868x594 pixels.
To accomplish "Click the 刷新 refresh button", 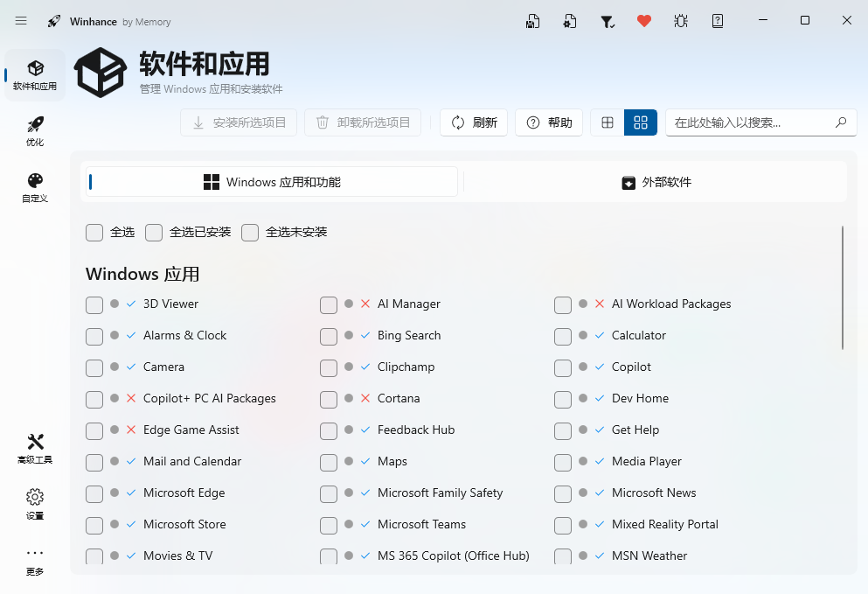I will tap(474, 122).
